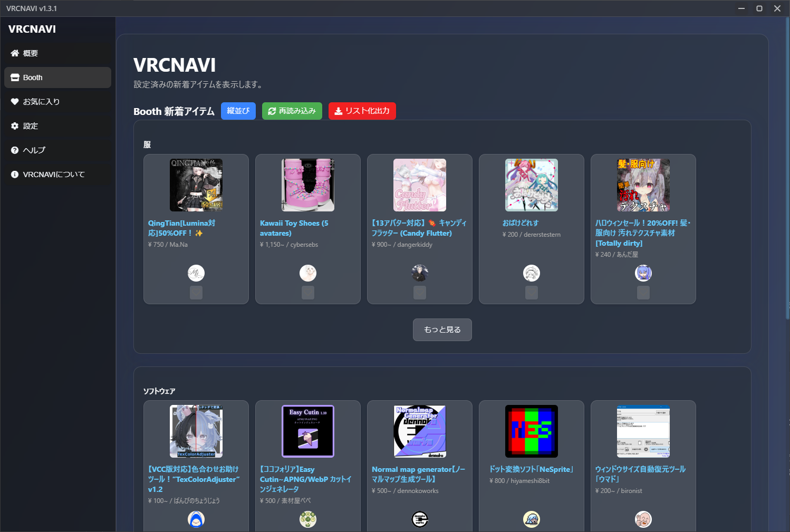
Task: Click the Easy Cutin product thumbnail
Action: click(x=308, y=431)
